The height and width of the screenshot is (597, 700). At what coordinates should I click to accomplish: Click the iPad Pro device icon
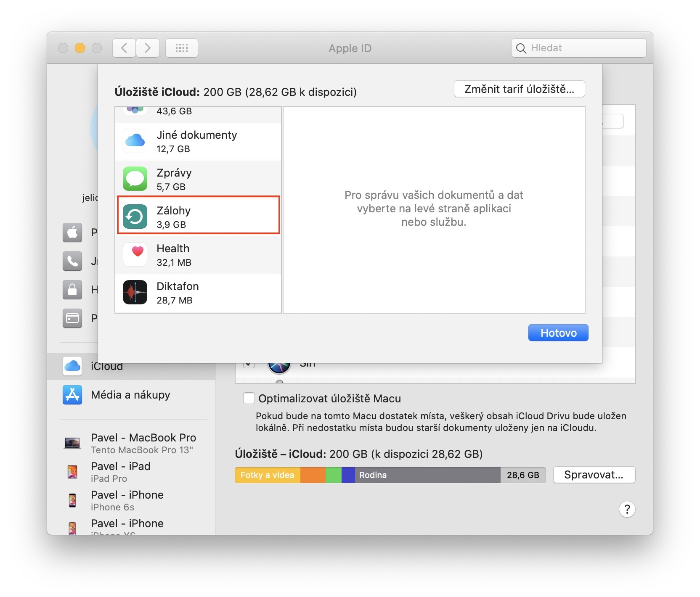(72, 472)
